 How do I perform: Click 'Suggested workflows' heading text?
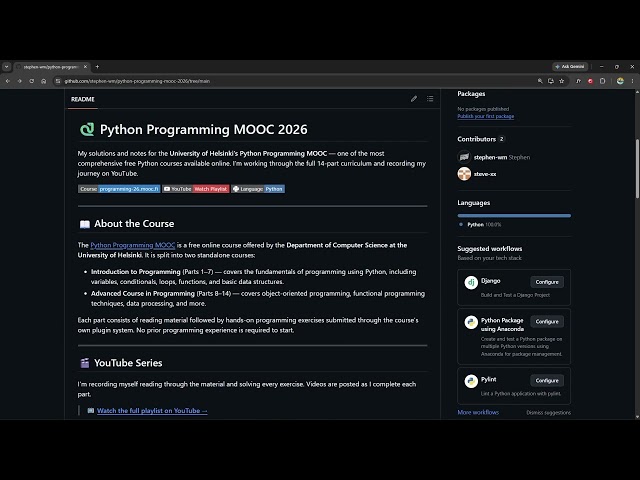tap(489, 249)
